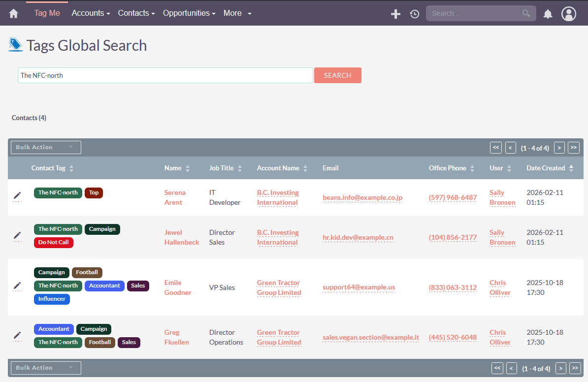588x382 pixels.
Task: Click the blue tags icon beside title
Action: pyautogui.click(x=15, y=45)
